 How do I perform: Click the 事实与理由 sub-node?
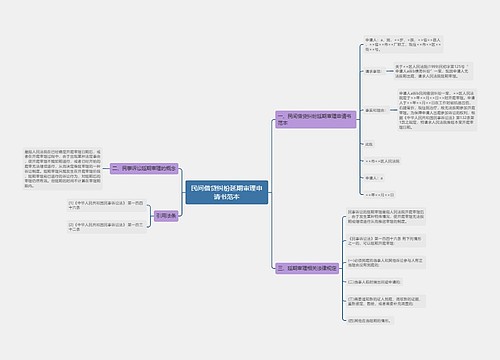pyautogui.click(x=375, y=110)
